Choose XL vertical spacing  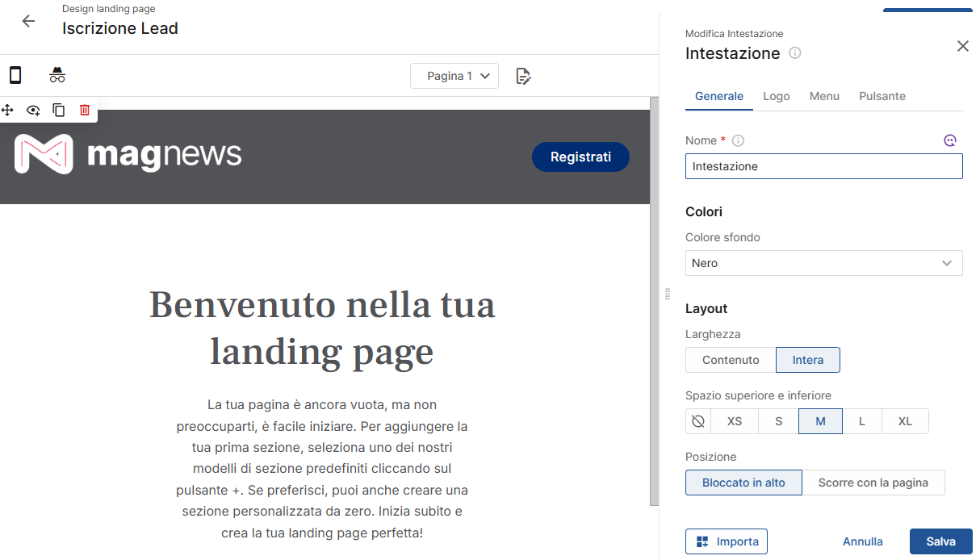pyautogui.click(x=905, y=421)
